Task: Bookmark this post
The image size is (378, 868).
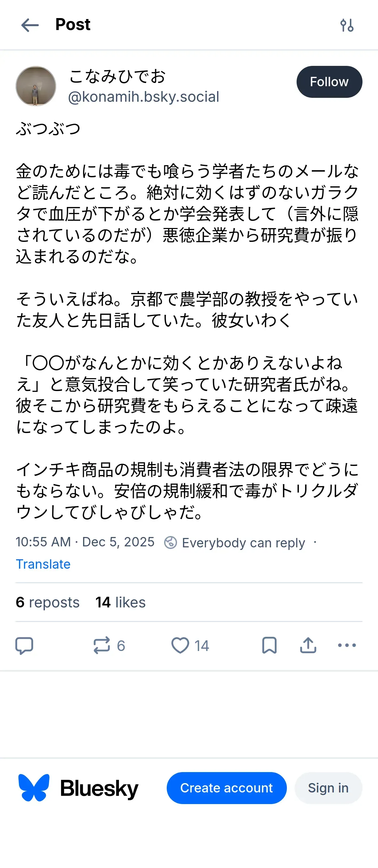Action: pos(269,645)
